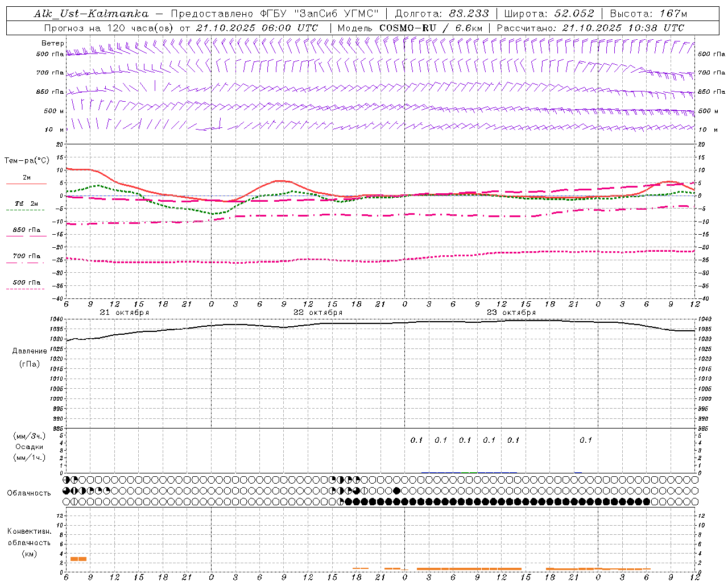
Task: Click the forecast start text 21.10.2025 06:00 UTC
Action: point(257,28)
